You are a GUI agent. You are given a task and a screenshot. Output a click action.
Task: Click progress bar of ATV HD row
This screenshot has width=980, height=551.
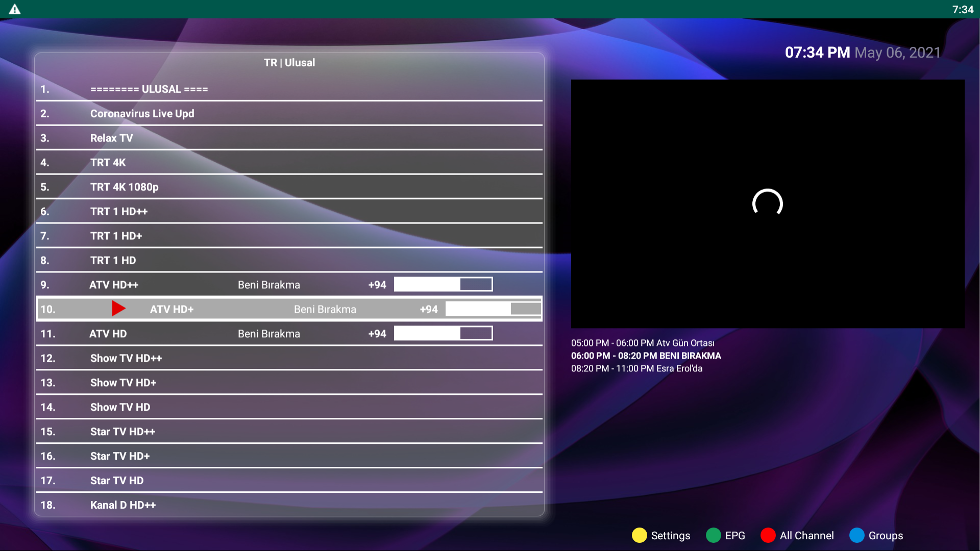(443, 334)
